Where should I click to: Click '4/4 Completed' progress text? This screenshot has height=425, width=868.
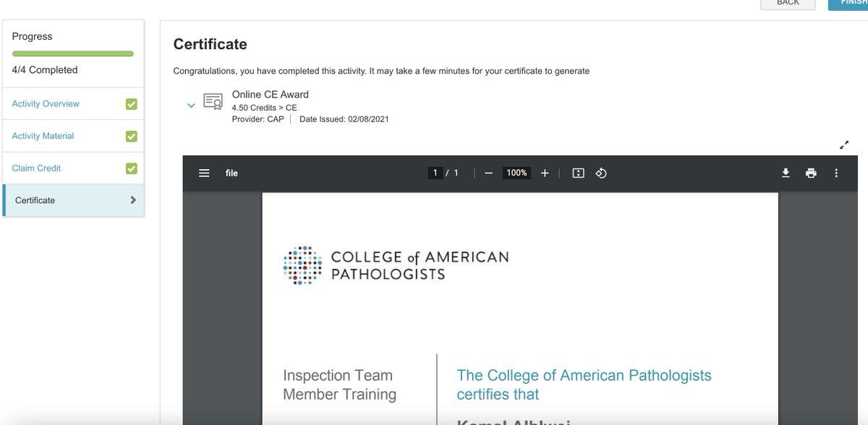coord(45,70)
